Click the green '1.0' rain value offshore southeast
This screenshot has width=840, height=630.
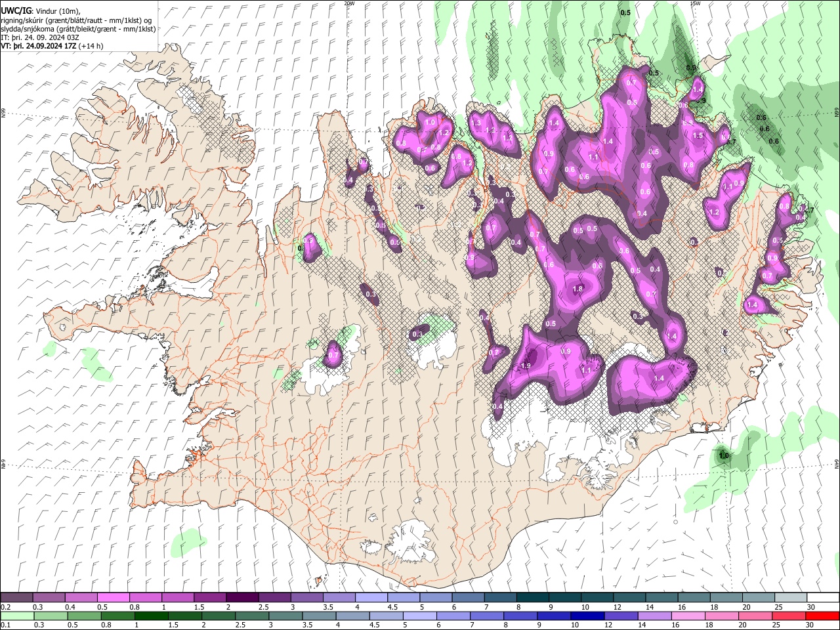(x=724, y=455)
